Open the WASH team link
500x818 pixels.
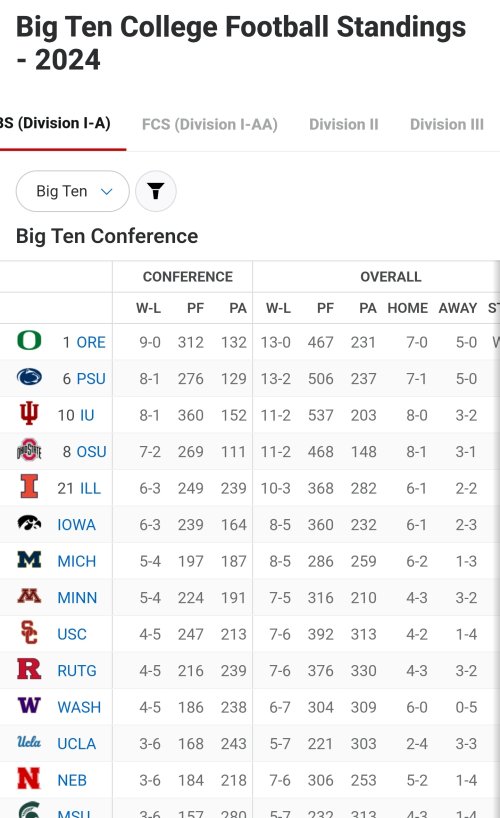click(x=79, y=707)
